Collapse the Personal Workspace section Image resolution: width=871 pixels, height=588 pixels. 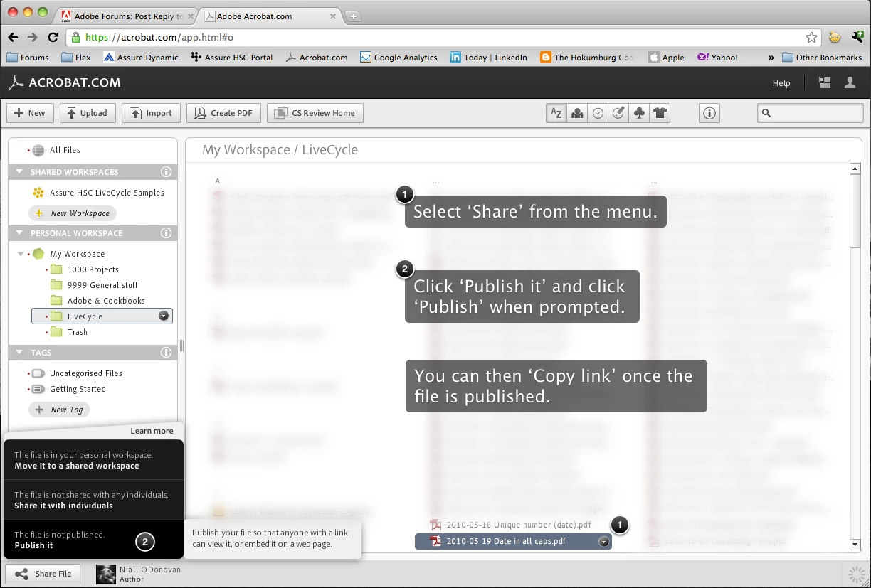click(18, 233)
